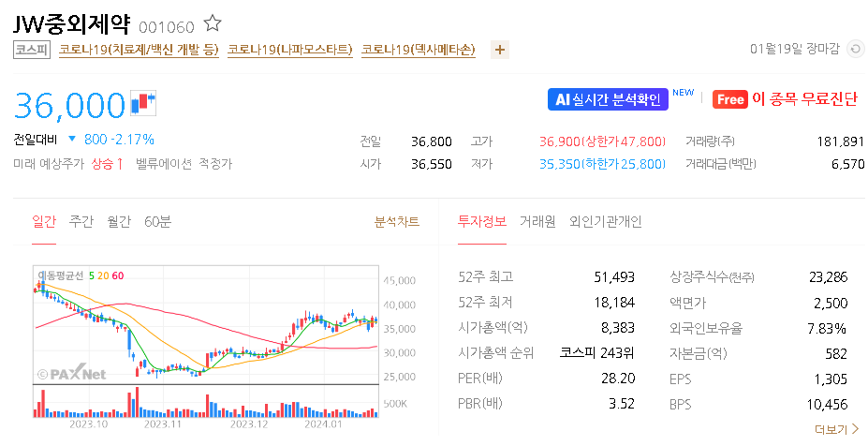
Task: Click the PER(배) value 28.20
Action: pyautogui.click(x=618, y=379)
